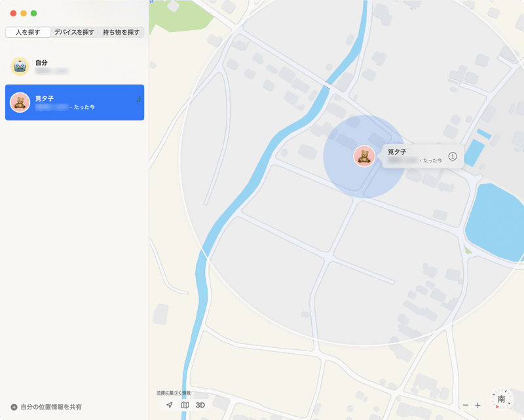Viewport: 524px width, 420px height.
Task: Click the current location arrow icon
Action: (x=170, y=405)
